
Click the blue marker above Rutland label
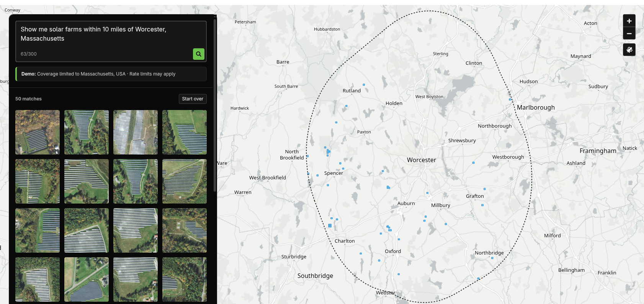[364, 85]
